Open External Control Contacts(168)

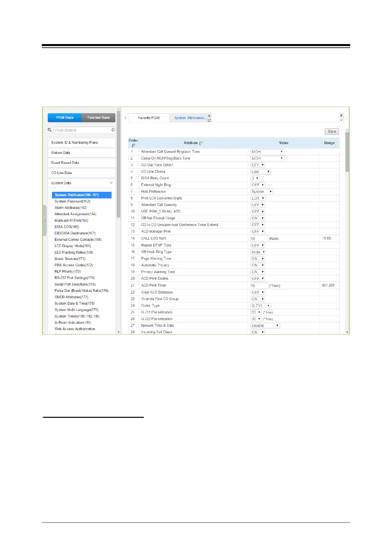(x=78, y=239)
